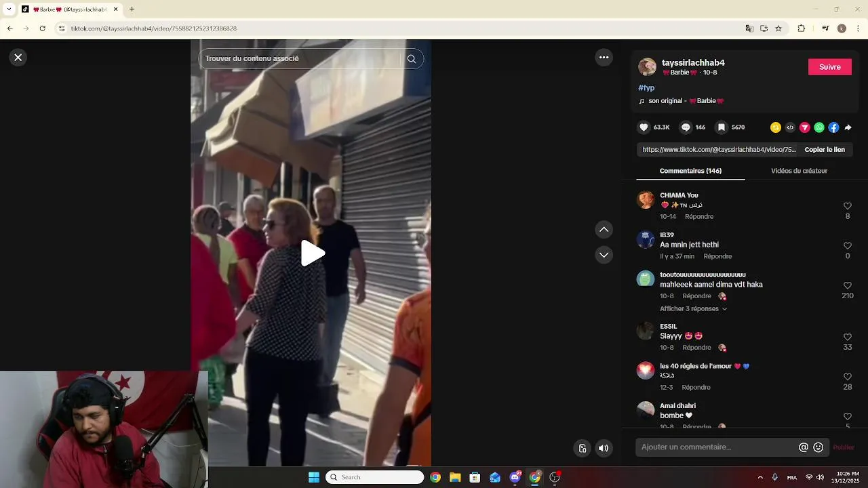Go to previous video with up arrow
Viewport: 868px width, 488px height.
coord(604,230)
